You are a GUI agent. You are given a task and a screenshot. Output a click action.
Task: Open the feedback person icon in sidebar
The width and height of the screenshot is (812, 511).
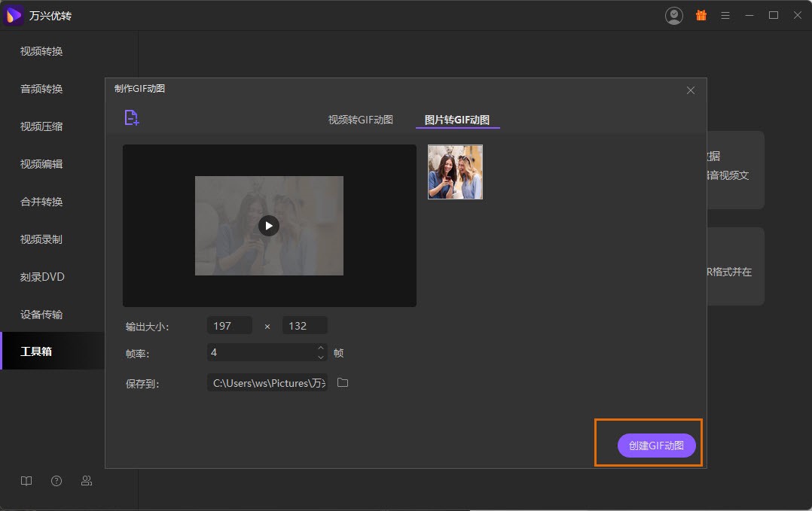pos(87,481)
